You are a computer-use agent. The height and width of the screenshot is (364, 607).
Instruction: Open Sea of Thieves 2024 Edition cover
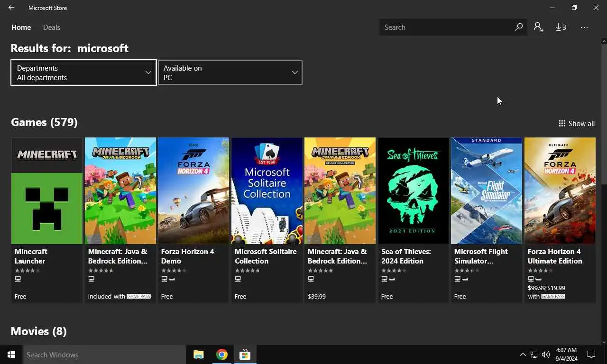[x=414, y=191]
